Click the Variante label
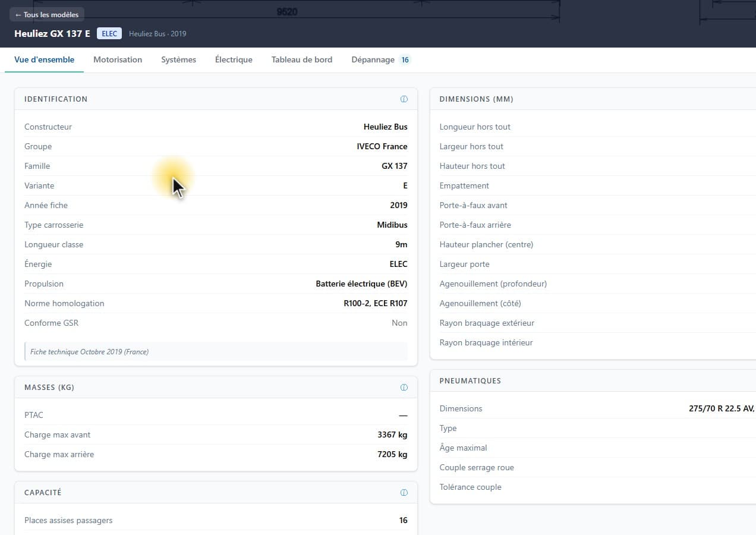The height and width of the screenshot is (535, 756). click(x=39, y=185)
